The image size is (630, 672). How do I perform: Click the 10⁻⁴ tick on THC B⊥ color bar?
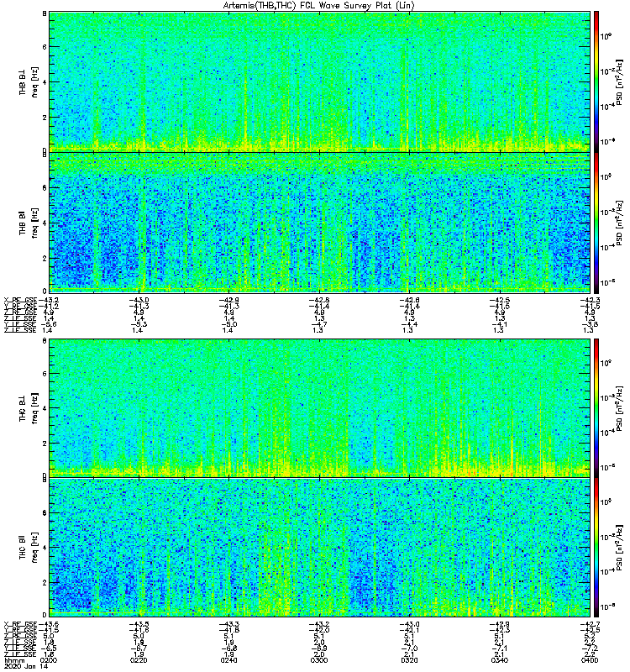tap(606, 433)
